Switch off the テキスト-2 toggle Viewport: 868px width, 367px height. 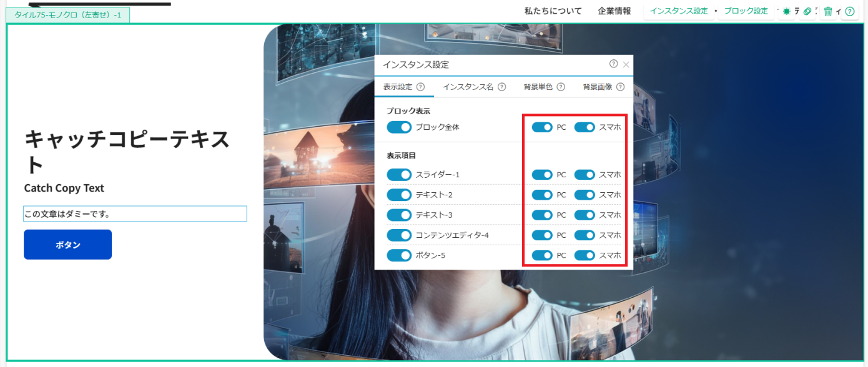coord(399,194)
